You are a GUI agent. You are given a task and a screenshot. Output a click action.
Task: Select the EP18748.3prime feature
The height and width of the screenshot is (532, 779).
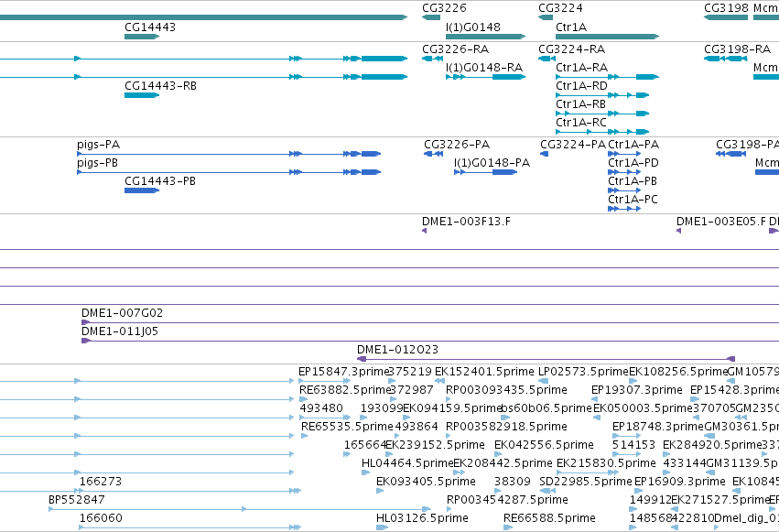[x=626, y=436]
